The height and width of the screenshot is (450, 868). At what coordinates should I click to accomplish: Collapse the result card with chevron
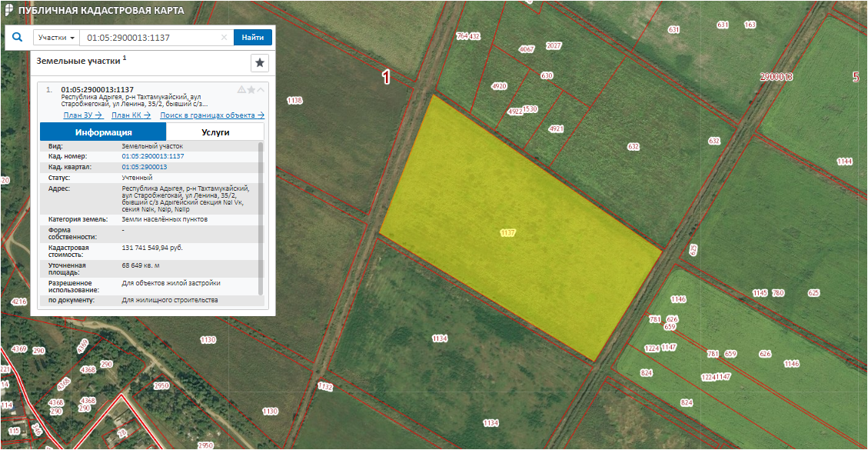point(261,90)
